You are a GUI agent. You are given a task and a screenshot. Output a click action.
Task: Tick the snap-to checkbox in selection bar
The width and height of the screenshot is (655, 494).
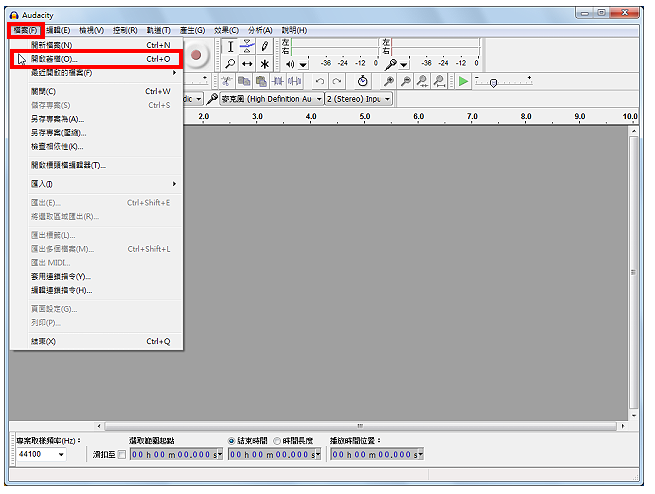pyautogui.click(x=122, y=454)
